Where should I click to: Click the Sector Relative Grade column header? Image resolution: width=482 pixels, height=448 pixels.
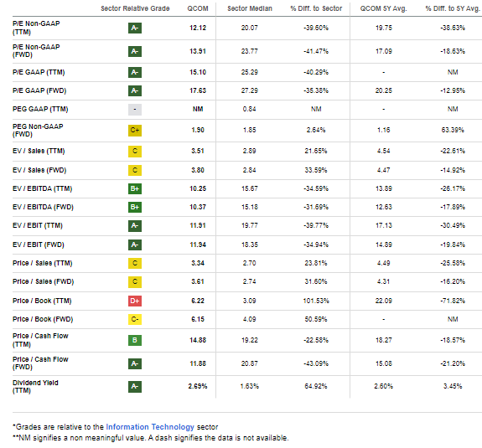coord(135,8)
